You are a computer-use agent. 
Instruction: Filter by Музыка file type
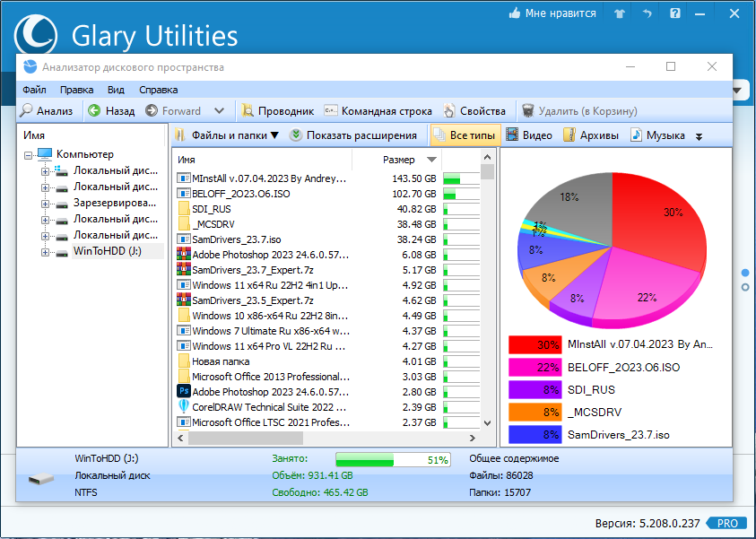657,135
